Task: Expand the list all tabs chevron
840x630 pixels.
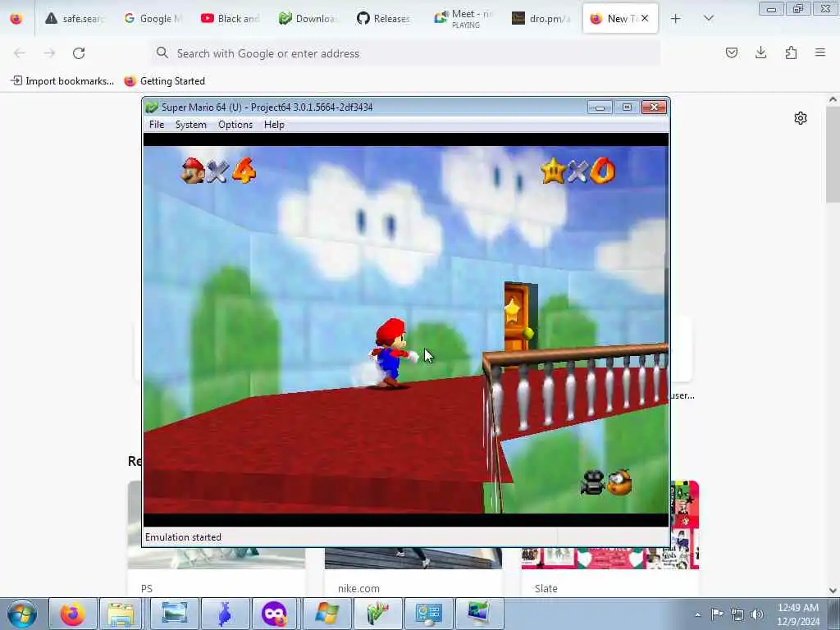Action: [x=708, y=18]
